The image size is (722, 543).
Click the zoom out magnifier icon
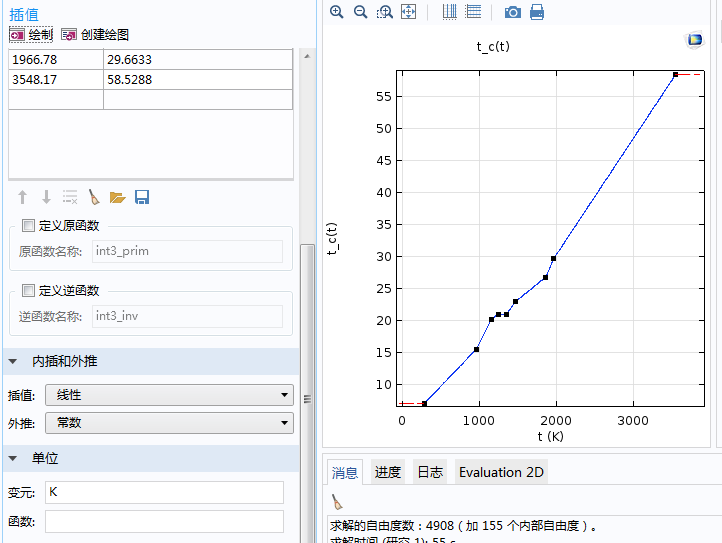pyautogui.click(x=360, y=12)
